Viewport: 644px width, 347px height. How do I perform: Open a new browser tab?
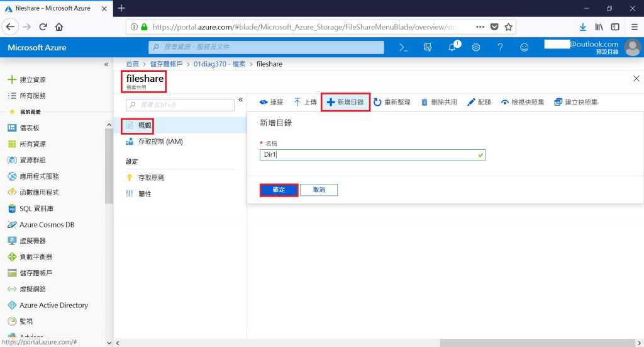point(121,8)
